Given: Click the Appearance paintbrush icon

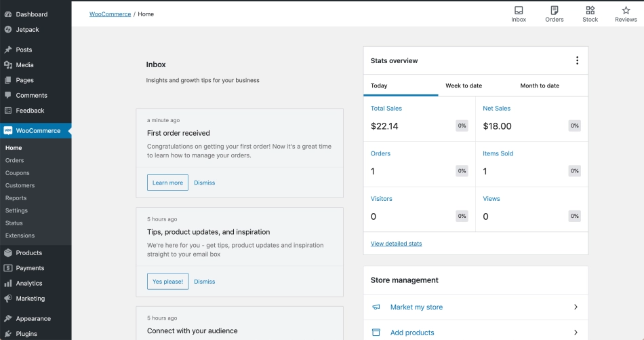Looking at the screenshot, I should (8, 318).
